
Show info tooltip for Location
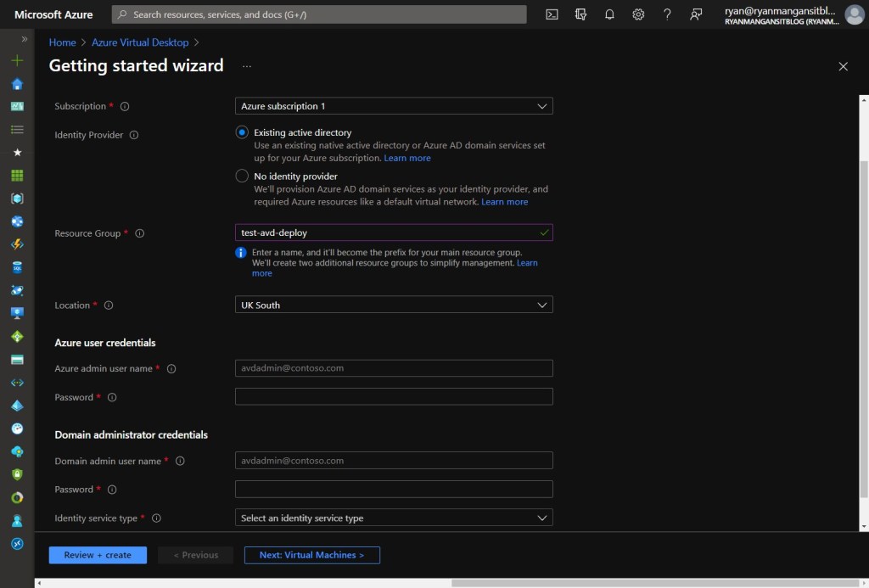tap(109, 305)
